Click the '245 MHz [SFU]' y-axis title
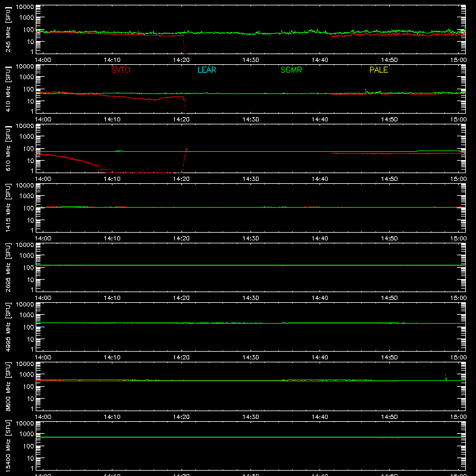 (x=8, y=29)
